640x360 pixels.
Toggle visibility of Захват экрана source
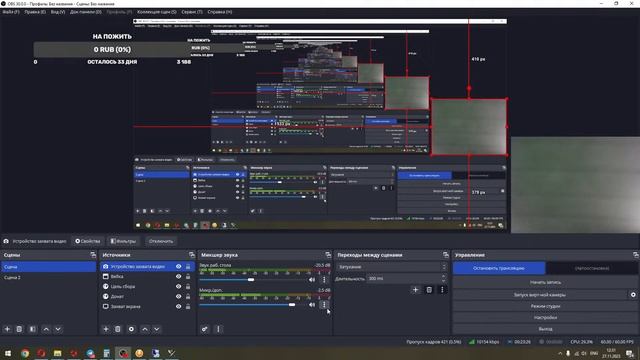[x=178, y=307]
